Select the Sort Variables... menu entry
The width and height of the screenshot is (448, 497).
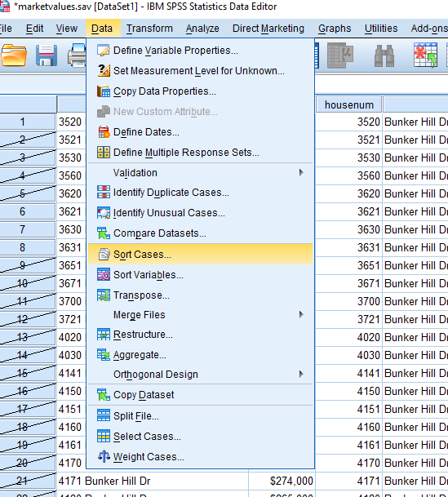click(x=200, y=275)
